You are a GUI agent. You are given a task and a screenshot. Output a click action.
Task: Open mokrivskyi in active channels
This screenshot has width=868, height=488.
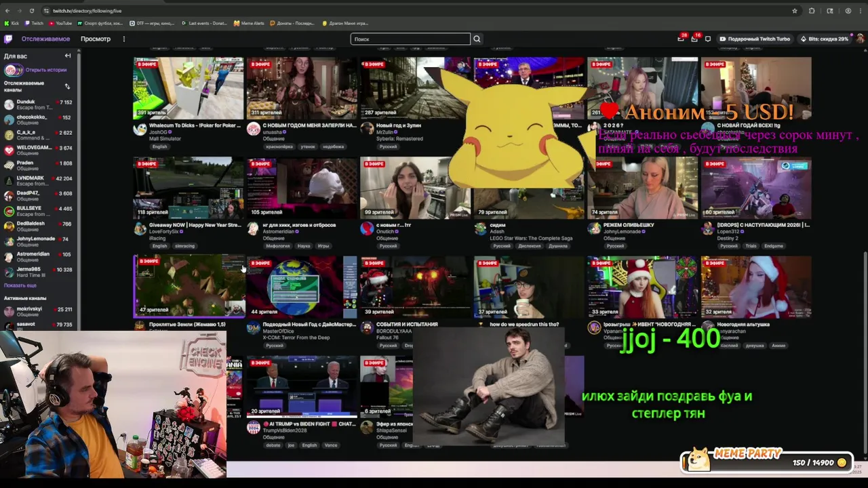coord(38,311)
